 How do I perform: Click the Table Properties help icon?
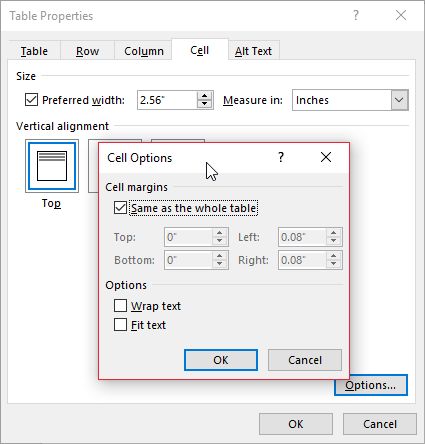click(356, 15)
